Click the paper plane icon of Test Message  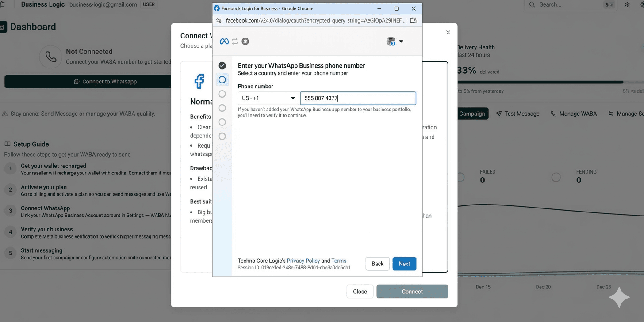(x=499, y=114)
